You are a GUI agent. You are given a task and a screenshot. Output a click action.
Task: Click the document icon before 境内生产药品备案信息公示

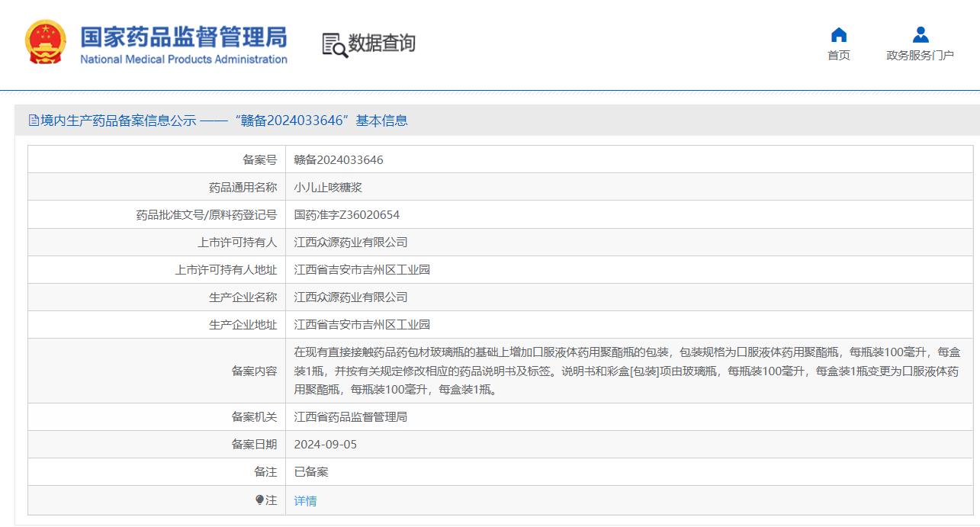pos(34,121)
